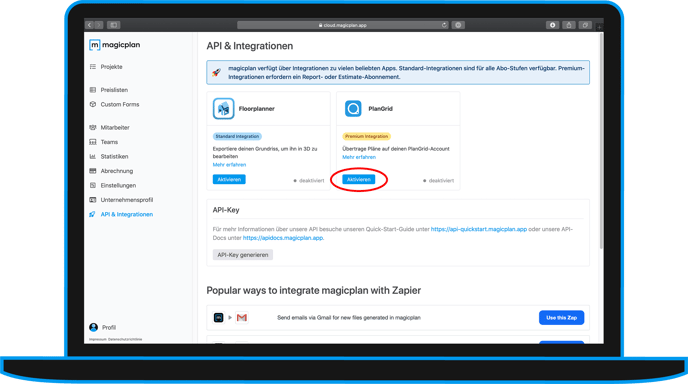This screenshot has height=384, width=688.
Task: Click the magicplan logo
Action: 115,45
